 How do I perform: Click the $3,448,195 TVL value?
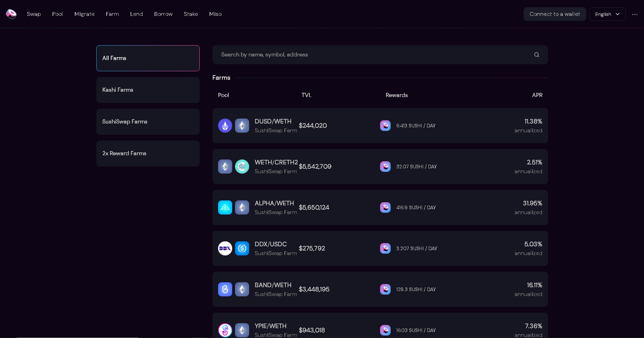(x=314, y=289)
